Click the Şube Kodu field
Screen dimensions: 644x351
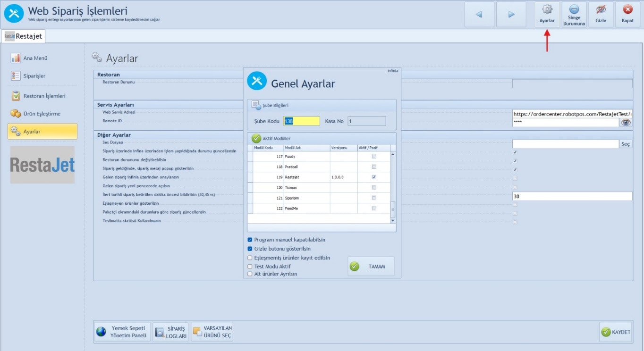pyautogui.click(x=302, y=121)
